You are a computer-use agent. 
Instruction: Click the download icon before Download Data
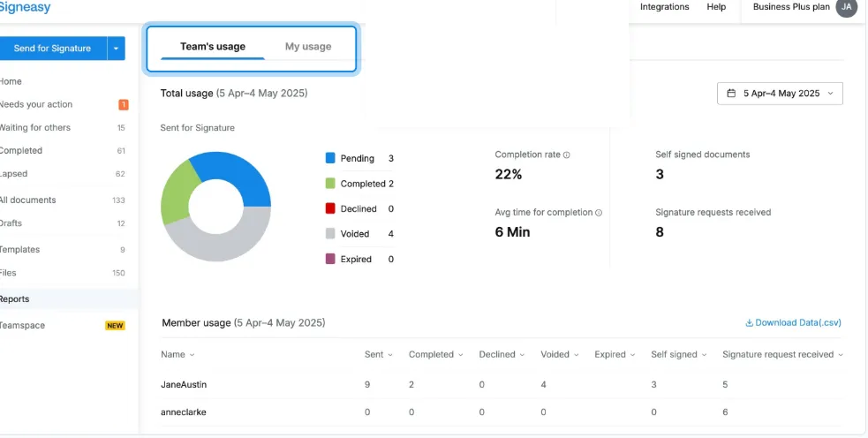tap(749, 323)
